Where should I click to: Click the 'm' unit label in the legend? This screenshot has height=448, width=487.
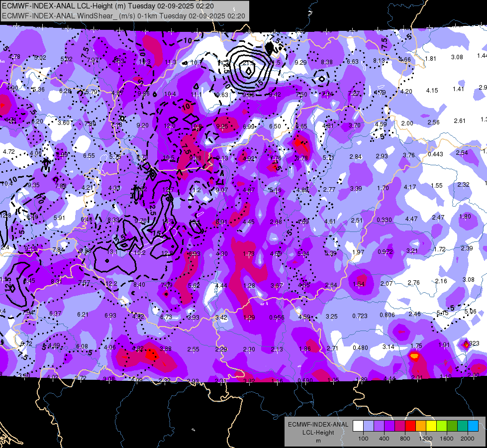(318, 441)
